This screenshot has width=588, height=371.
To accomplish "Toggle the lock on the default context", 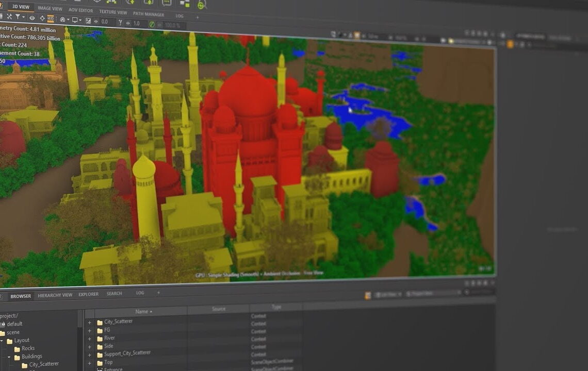I will coord(5,324).
